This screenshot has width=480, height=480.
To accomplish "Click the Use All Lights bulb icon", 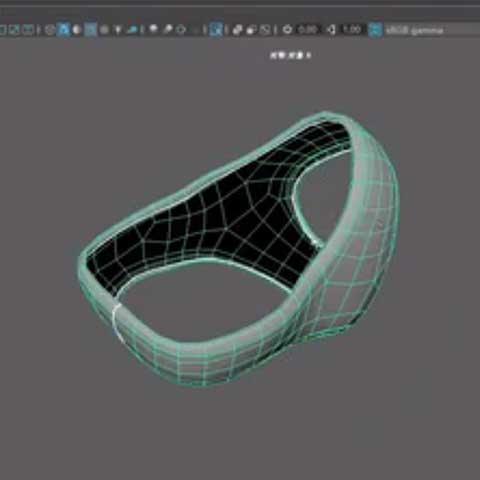I will tap(118, 30).
